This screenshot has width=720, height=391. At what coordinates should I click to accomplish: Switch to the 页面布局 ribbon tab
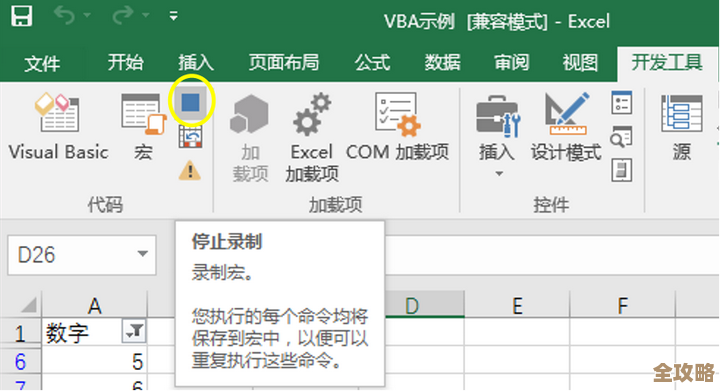tap(284, 62)
